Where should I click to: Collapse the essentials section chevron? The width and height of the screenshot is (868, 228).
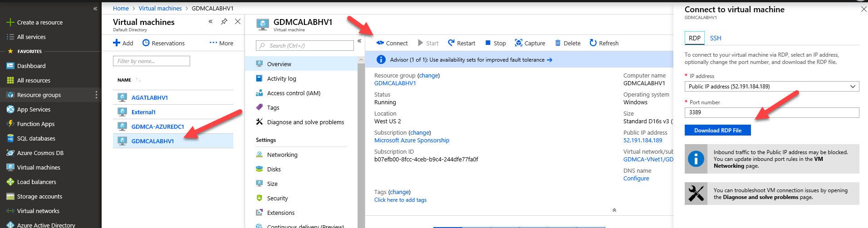point(614,210)
